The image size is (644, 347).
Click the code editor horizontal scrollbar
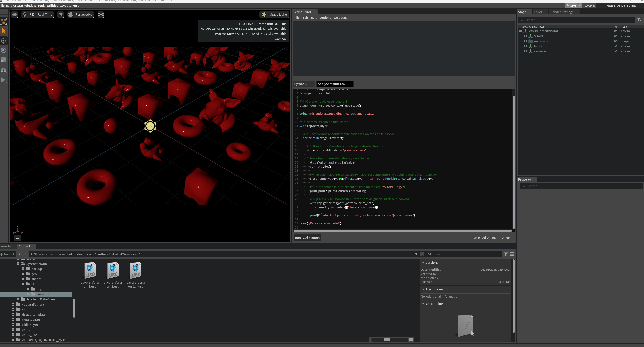point(402,231)
